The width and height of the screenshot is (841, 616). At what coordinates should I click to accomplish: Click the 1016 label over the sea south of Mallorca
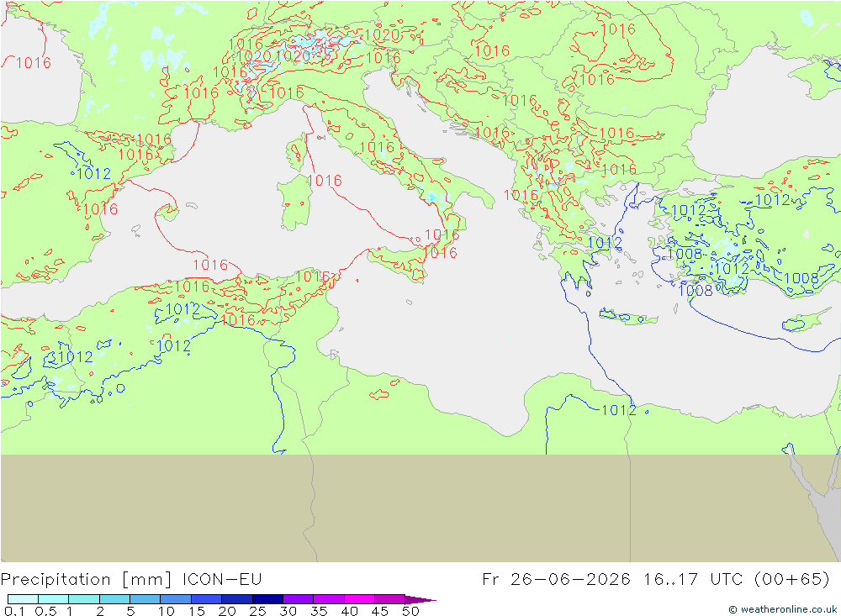point(210,265)
